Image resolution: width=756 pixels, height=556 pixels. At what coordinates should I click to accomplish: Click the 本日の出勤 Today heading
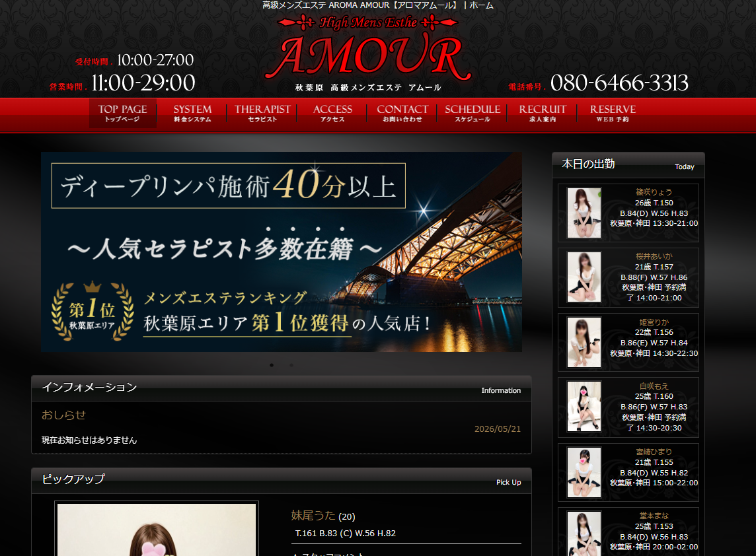pyautogui.click(x=628, y=165)
